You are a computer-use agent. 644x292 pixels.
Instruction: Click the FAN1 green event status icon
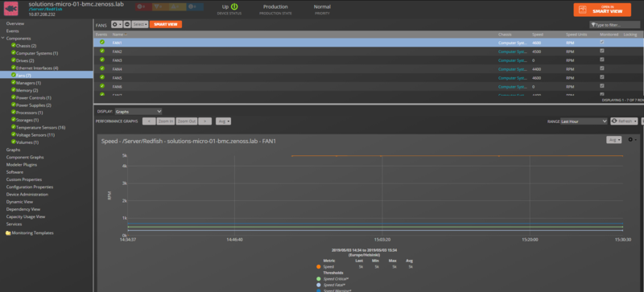(102, 43)
